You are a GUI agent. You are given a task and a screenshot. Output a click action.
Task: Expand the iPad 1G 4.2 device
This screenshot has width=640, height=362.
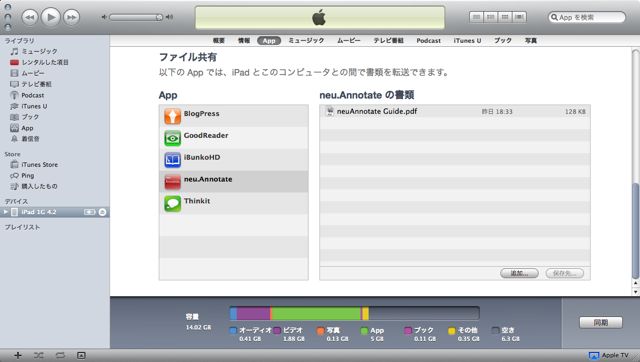coord(5,212)
